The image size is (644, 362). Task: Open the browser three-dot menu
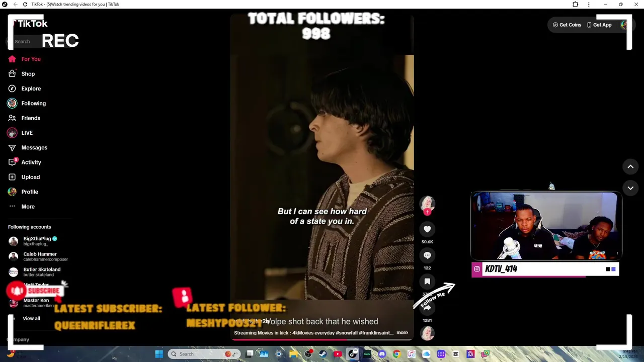tap(589, 5)
